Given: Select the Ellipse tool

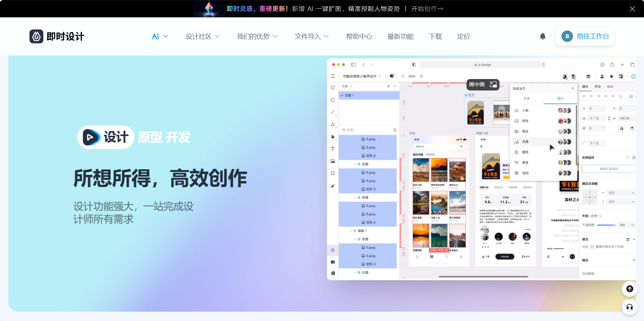Looking at the screenshot, I should point(333,100).
